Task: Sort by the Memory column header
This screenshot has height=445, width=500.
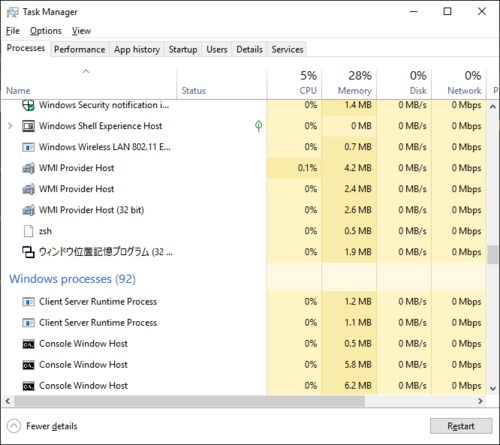Action: pos(349,83)
